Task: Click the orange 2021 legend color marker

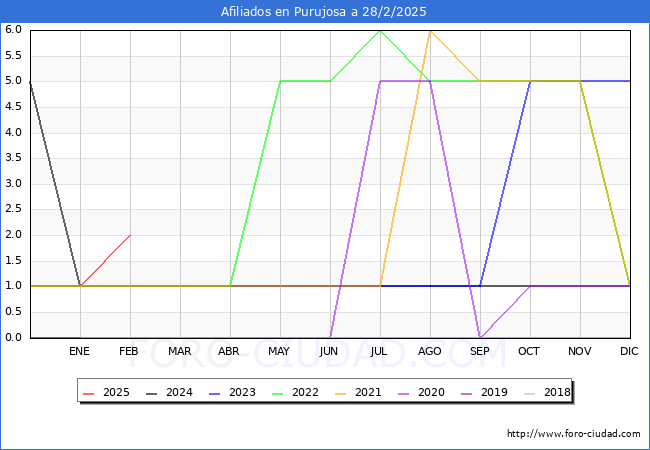Action: point(341,393)
